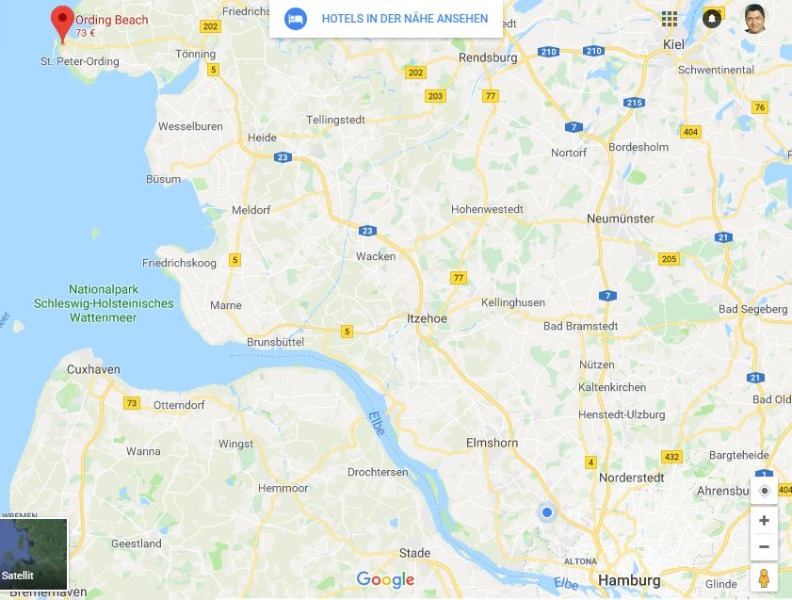This screenshot has width=792, height=600.
Task: Open the user account profile picture
Action: 755,19
